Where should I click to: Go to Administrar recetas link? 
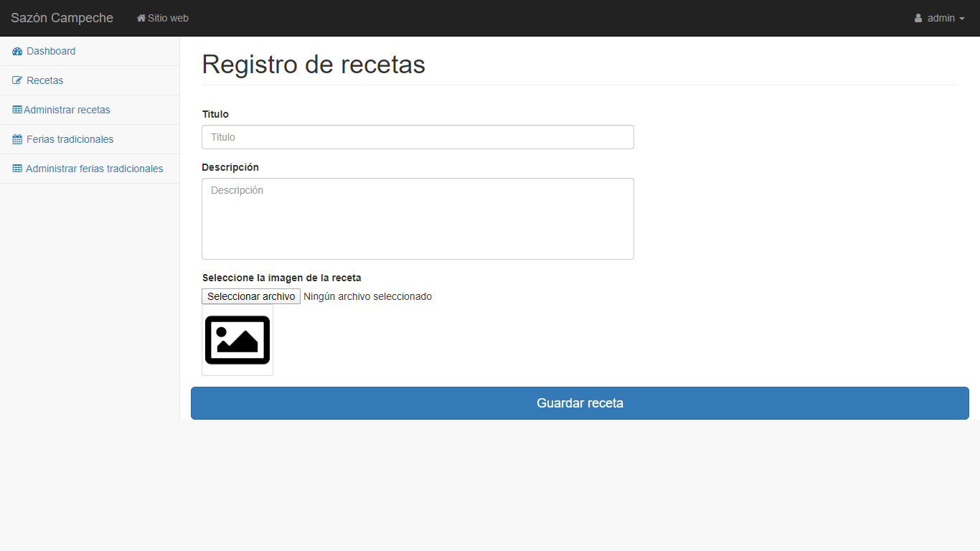coord(67,110)
